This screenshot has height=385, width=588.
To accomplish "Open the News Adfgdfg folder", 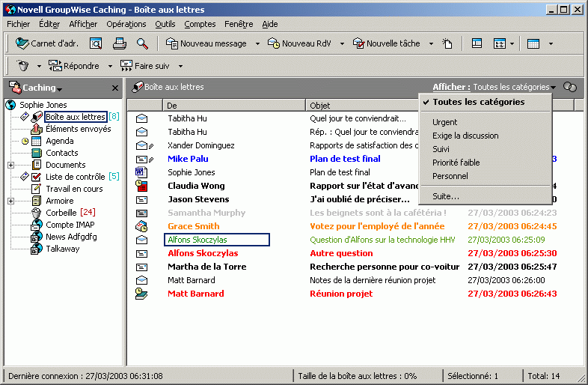I will tap(71, 237).
